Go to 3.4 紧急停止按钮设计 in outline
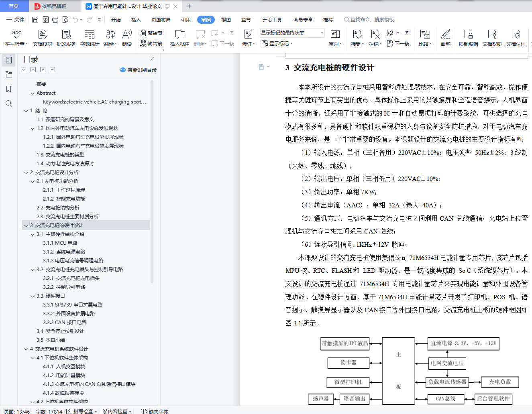Image resolution: width=532 pixels, height=414 pixels. pyautogui.click(x=60, y=331)
